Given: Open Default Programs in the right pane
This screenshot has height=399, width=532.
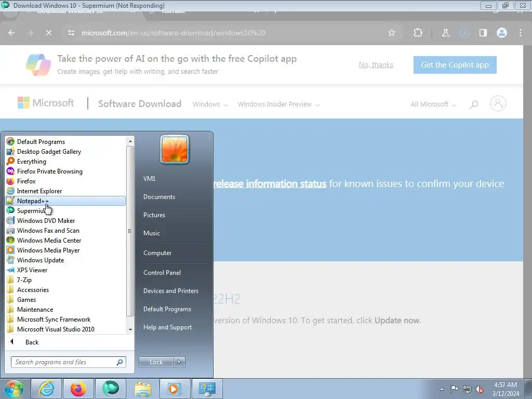Looking at the screenshot, I should [x=167, y=309].
